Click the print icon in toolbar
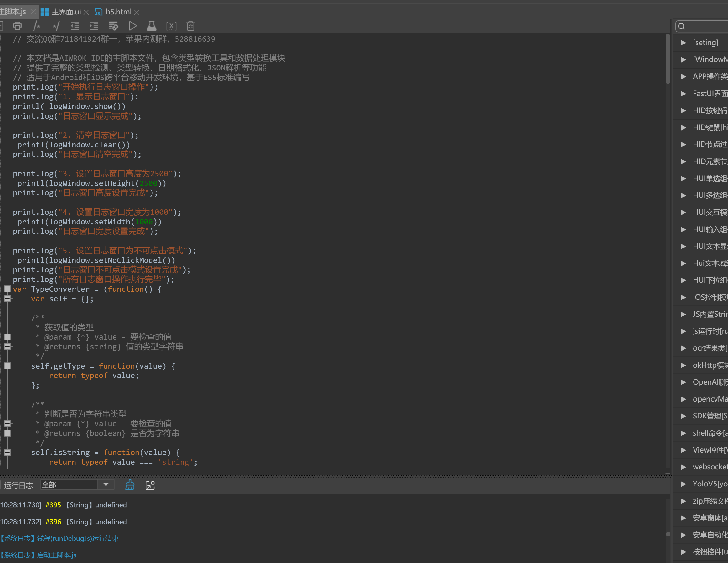This screenshot has width=728, height=563. click(x=17, y=26)
